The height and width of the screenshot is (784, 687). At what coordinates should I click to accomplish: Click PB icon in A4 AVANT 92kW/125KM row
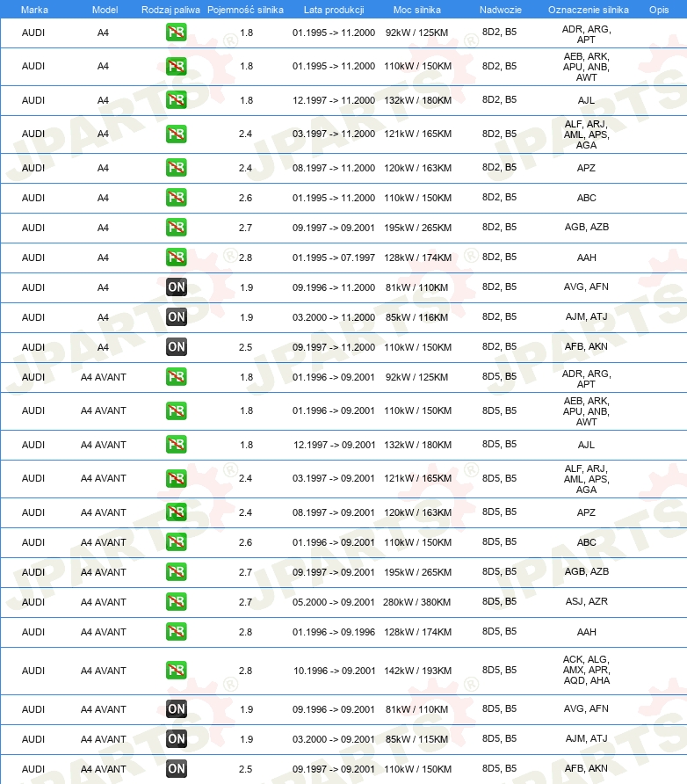177,377
